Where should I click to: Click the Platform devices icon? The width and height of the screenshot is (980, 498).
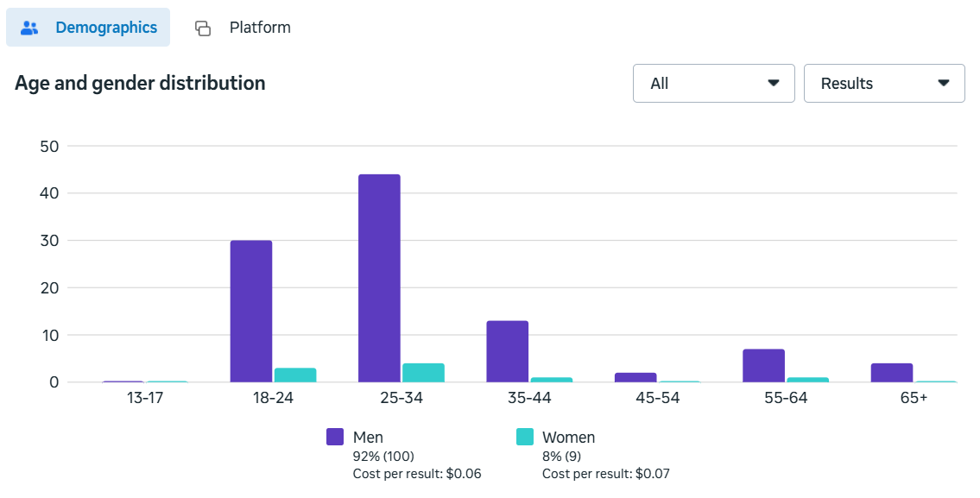pos(203,28)
